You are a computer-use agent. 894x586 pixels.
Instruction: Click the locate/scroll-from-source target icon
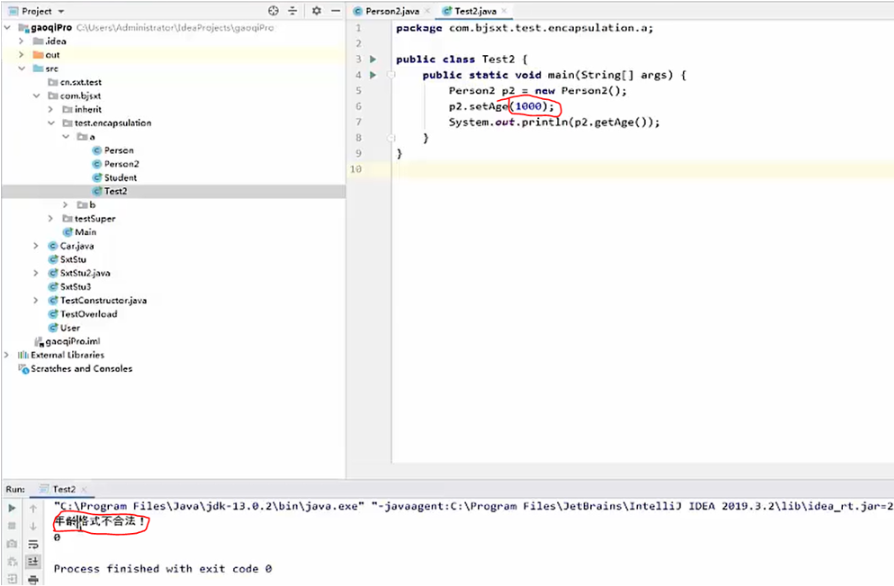pos(273,11)
